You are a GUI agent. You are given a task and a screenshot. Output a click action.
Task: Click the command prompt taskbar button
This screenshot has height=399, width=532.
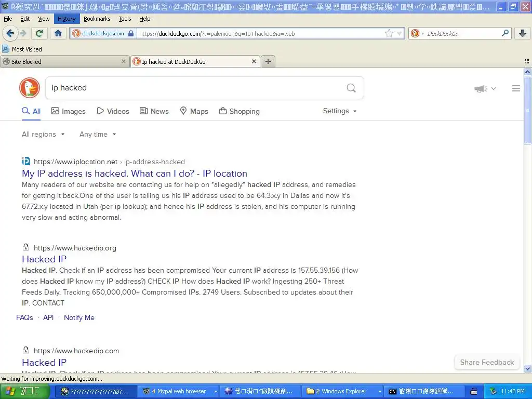[424, 391]
